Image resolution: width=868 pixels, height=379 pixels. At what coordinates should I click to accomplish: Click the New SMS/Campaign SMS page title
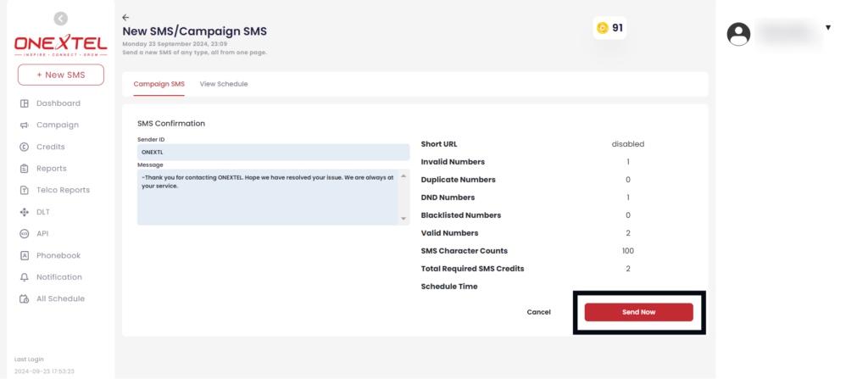[x=194, y=31]
